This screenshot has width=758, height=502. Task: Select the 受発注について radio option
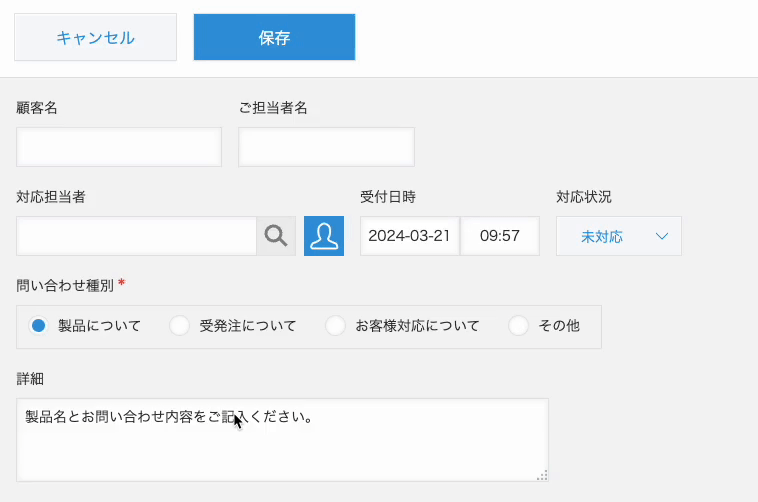point(179,325)
